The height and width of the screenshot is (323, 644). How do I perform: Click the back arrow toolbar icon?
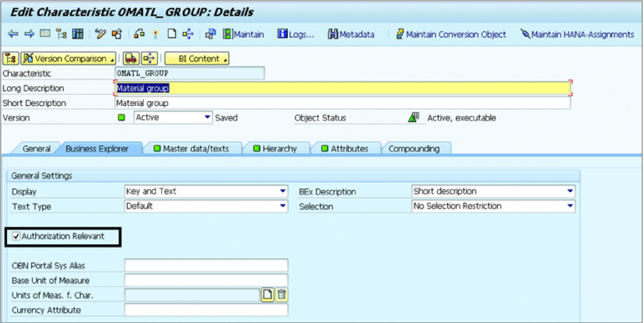click(x=13, y=34)
